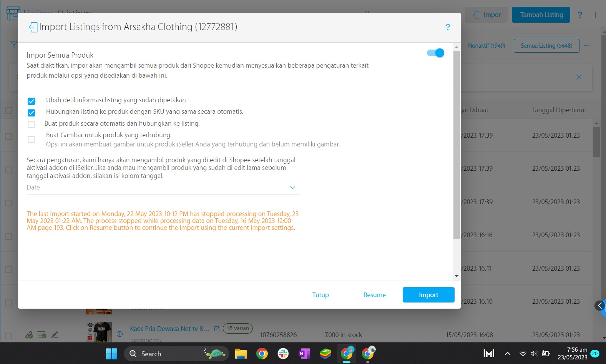The image size is (606, 364).
Task: Open BlueStacks from the taskbar
Action: coord(325,354)
